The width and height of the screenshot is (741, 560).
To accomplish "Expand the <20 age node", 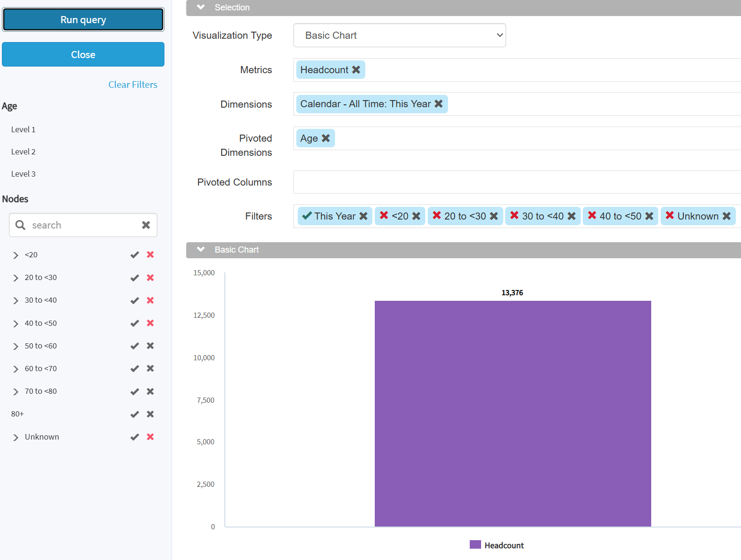I will 16,255.
